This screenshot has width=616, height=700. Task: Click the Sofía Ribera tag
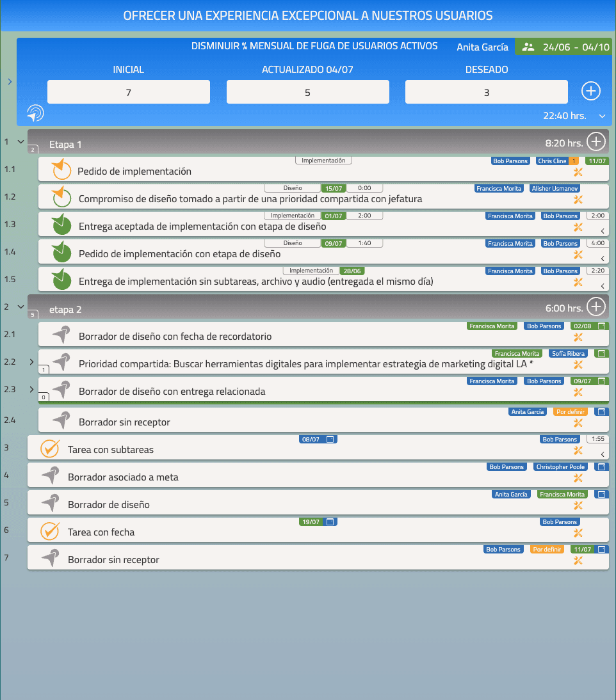[568, 354]
